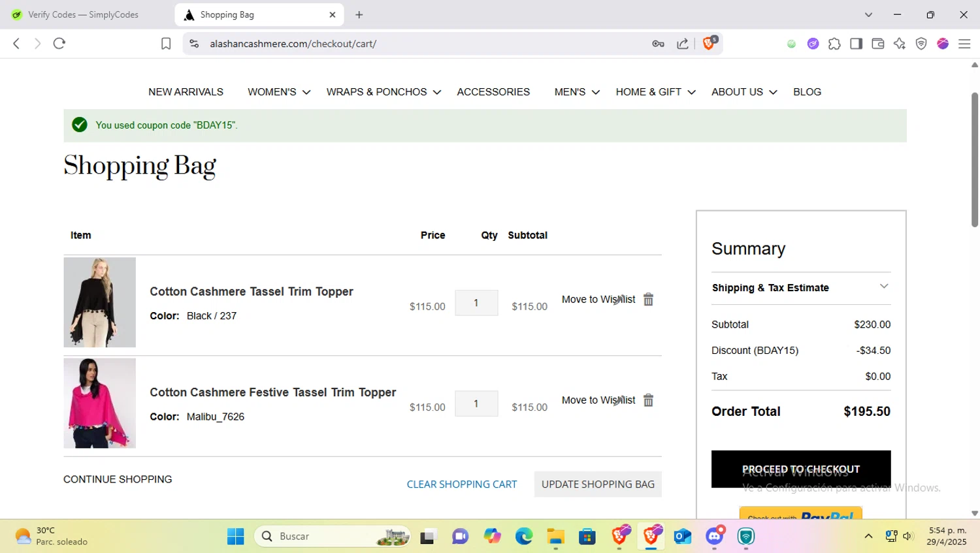Screen dimensions: 980x553
Task: Open File Explorer from the taskbar
Action: (556, 536)
